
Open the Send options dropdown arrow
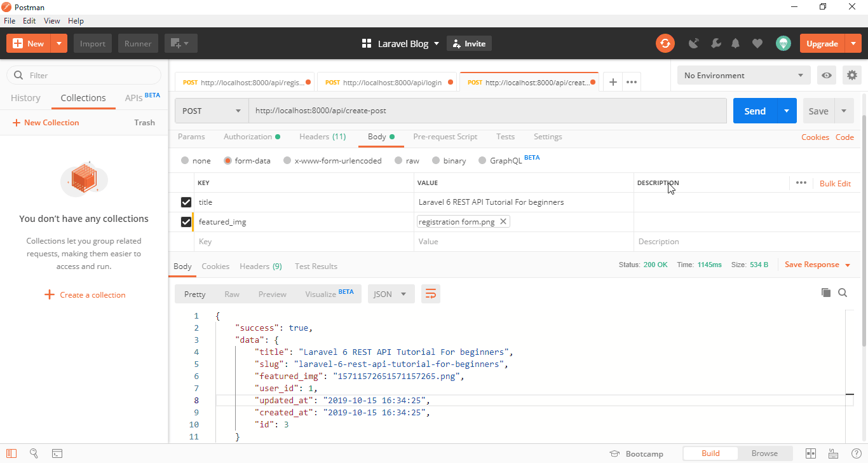(x=787, y=111)
